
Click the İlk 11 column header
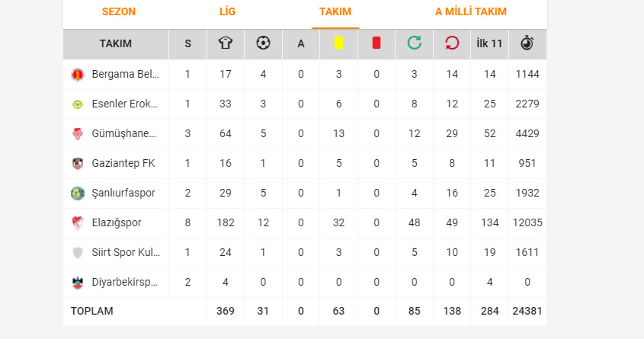[489, 43]
